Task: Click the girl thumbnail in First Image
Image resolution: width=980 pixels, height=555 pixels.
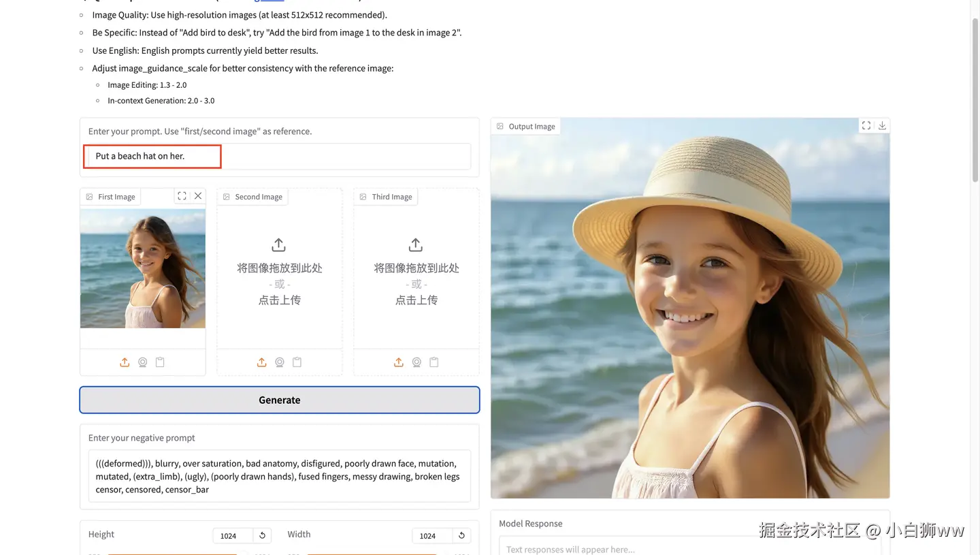Action: point(143,268)
